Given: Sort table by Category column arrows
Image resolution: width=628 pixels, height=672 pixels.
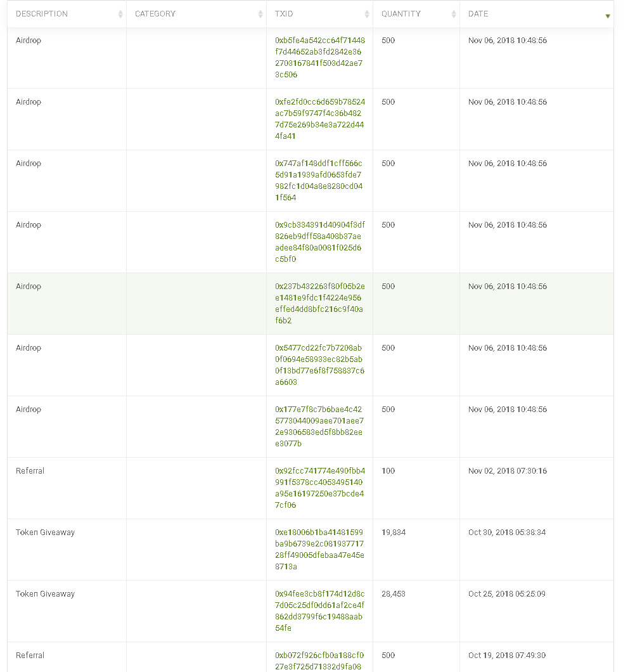Looking at the screenshot, I should [x=260, y=14].
